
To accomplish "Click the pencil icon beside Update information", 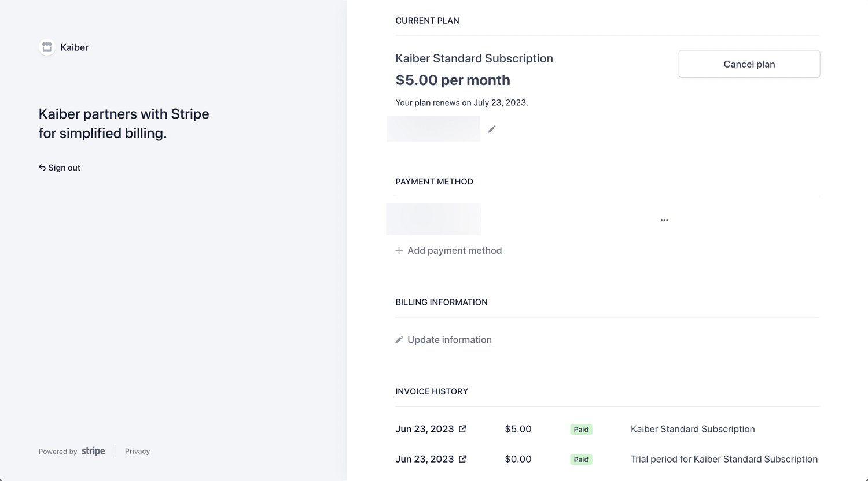I will point(399,340).
